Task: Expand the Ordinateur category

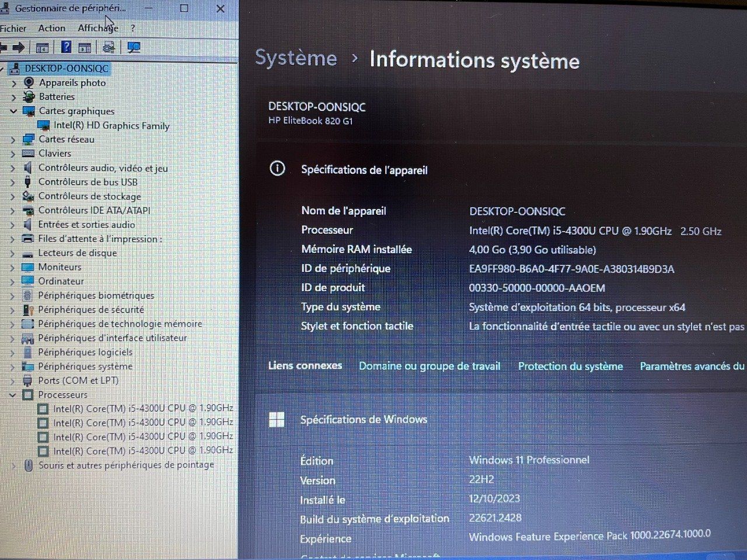Action: coord(13,281)
